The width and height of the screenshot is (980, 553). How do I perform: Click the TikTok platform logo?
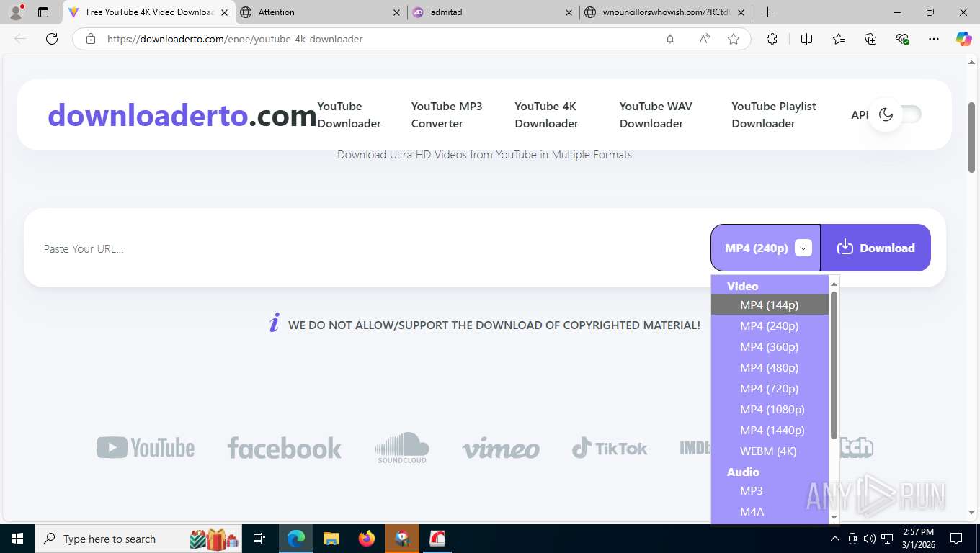coord(610,448)
